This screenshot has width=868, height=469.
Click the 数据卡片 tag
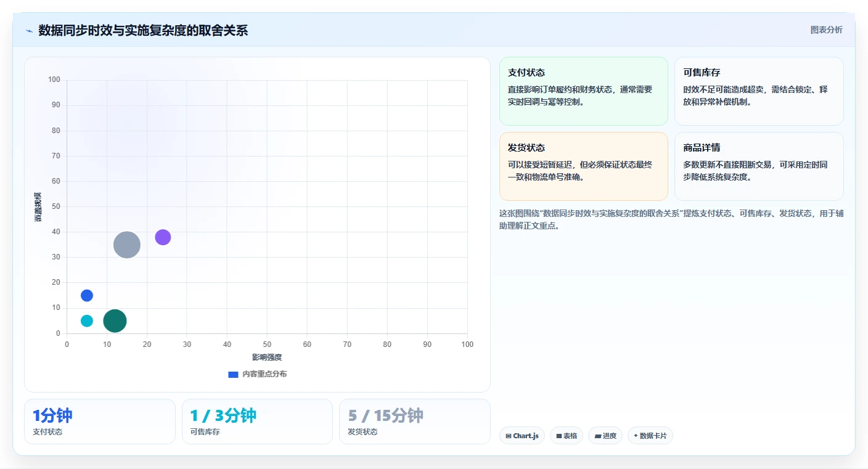tap(650, 436)
